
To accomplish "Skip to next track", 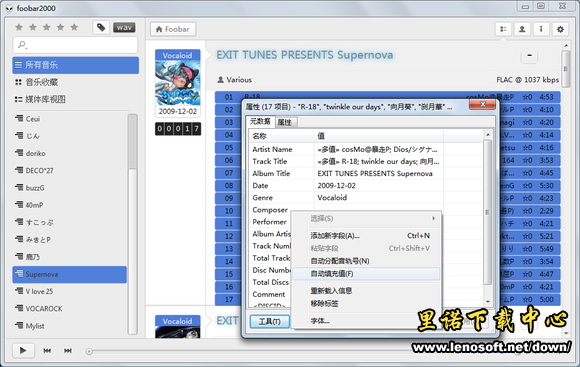I will coord(68,350).
